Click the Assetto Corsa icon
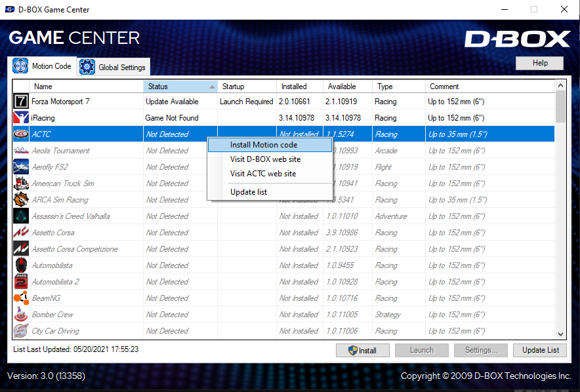The height and width of the screenshot is (392, 580). coord(21,233)
